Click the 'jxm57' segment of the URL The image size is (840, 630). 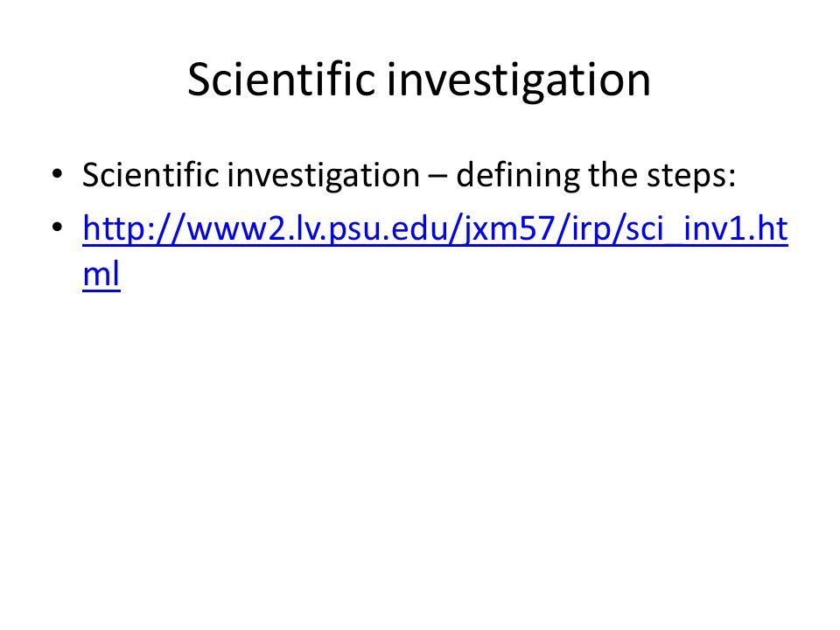coord(509,230)
